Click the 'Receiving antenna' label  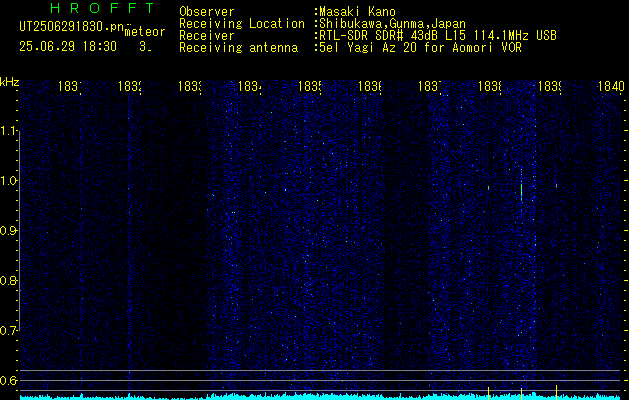click(x=238, y=48)
